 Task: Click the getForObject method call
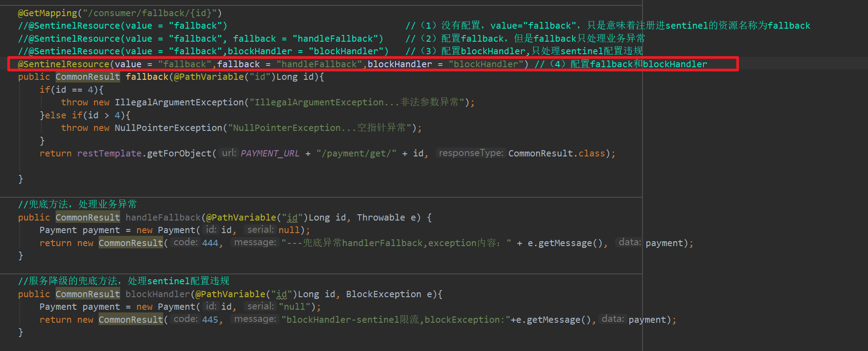pos(179,153)
